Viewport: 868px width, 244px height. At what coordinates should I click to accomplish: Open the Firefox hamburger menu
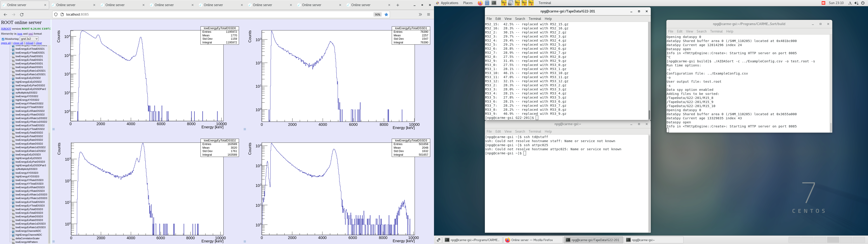pos(429,14)
